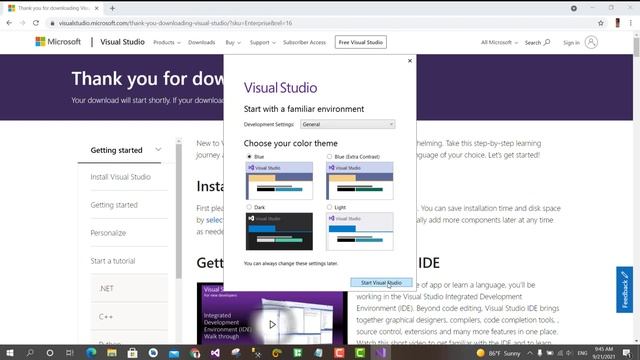Screen dimensions: 640x360
Task: Click purple Visual Studio installer taskbar icon
Action: [381, 353]
